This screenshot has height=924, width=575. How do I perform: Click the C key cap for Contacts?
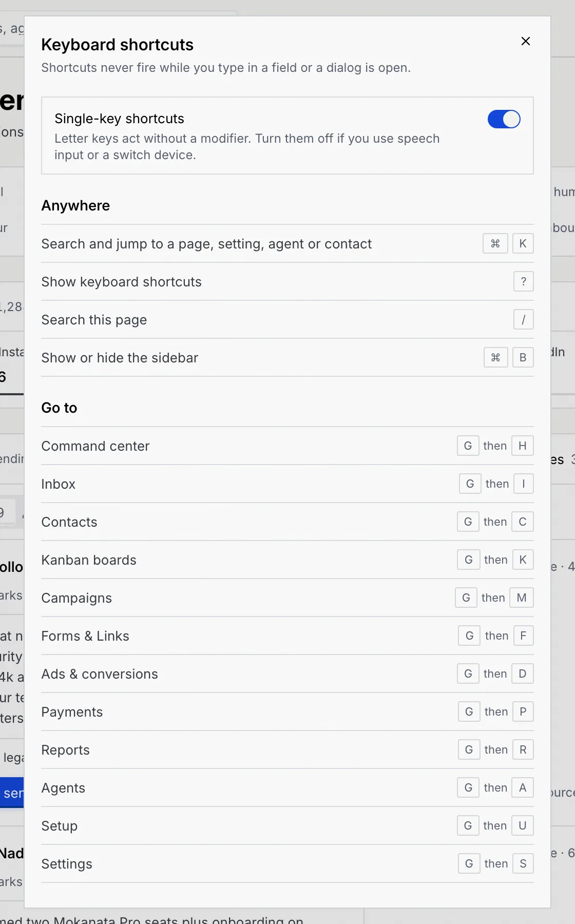coord(522,522)
